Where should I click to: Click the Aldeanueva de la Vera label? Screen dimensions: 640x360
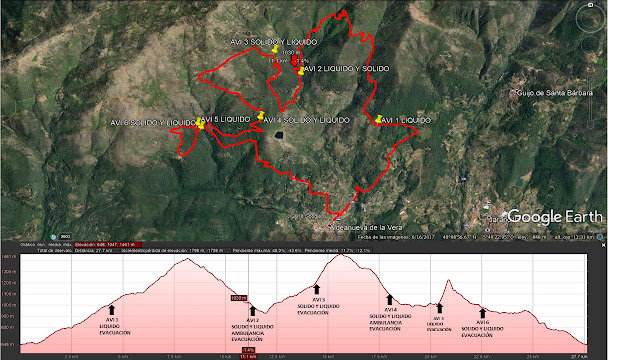tap(366, 228)
